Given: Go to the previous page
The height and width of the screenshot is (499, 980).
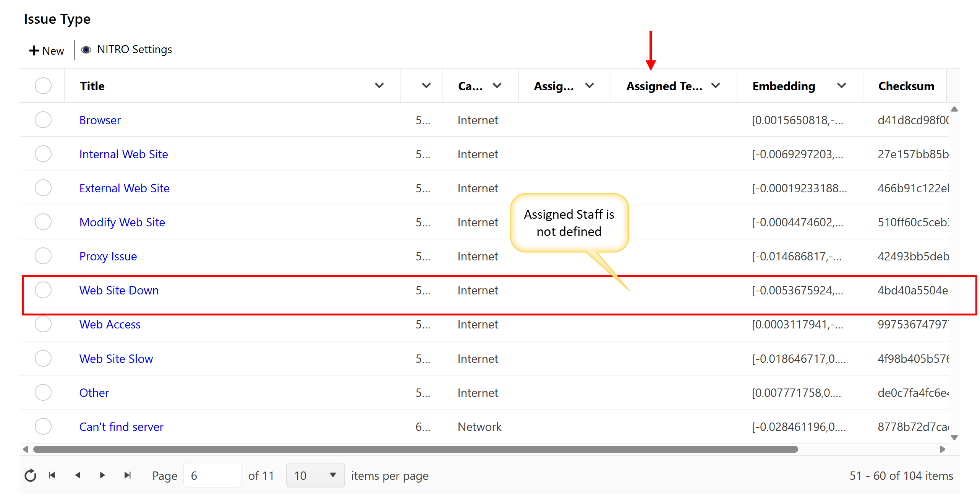Looking at the screenshot, I should [x=78, y=475].
